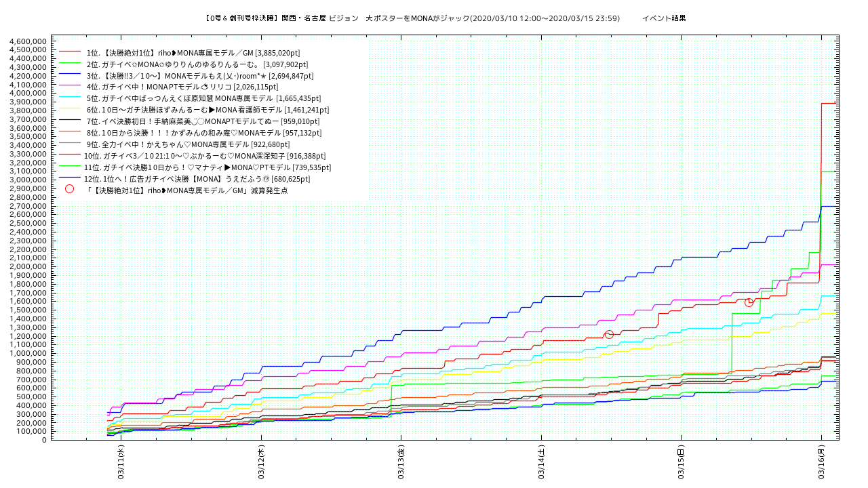The image size is (868, 488).
Task: Click the yellow line swatch for rank 6
Action: (70, 110)
